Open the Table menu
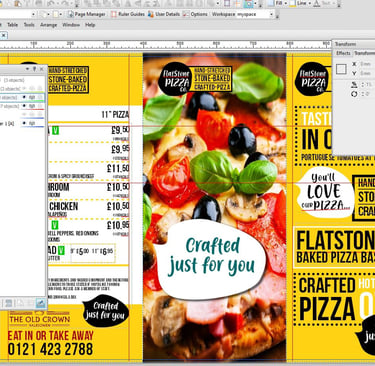This screenshot has height=366, width=375. coord(12,25)
